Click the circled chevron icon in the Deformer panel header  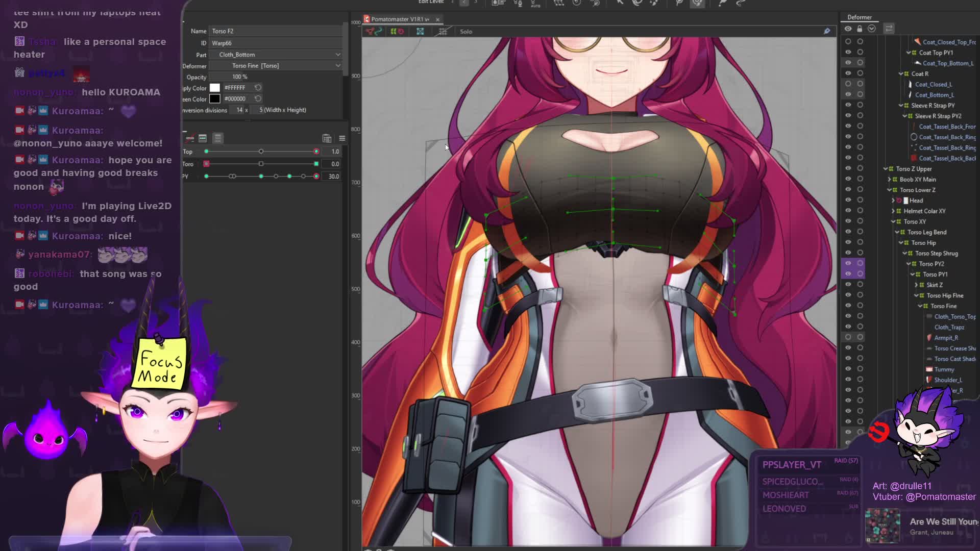(872, 29)
